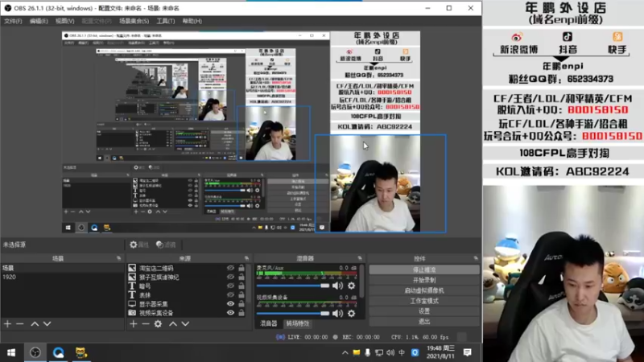Toggle the Chinese 中 input method indicator
The width and height of the screenshot is (644, 362).
(402, 352)
